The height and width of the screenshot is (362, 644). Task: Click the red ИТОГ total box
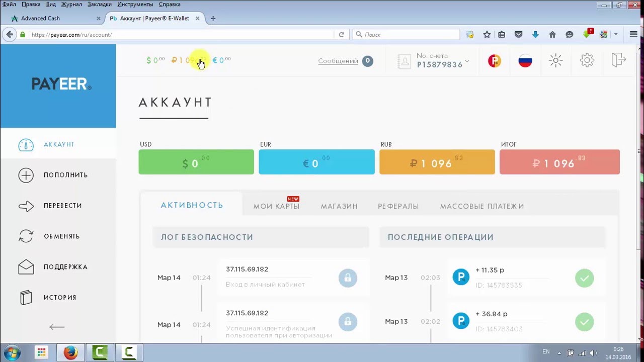pos(559,162)
